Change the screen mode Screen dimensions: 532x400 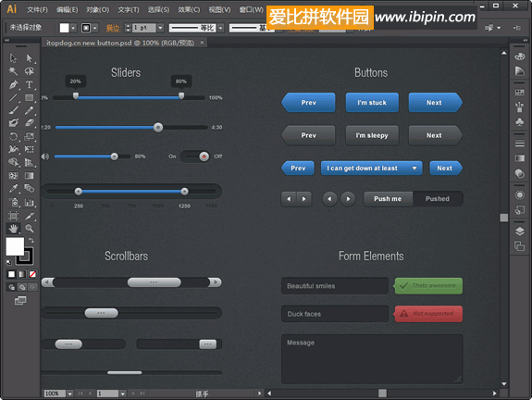(20, 300)
